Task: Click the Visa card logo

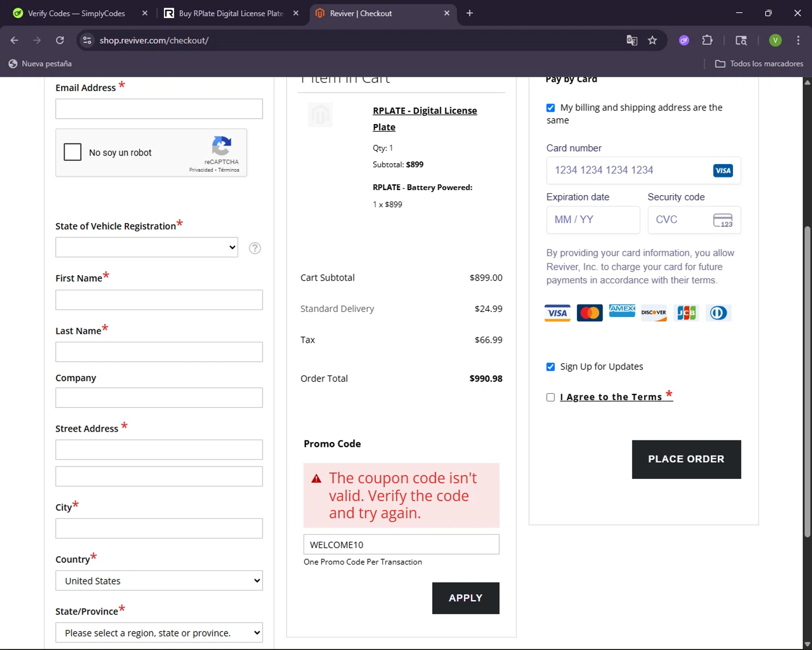Action: (558, 313)
